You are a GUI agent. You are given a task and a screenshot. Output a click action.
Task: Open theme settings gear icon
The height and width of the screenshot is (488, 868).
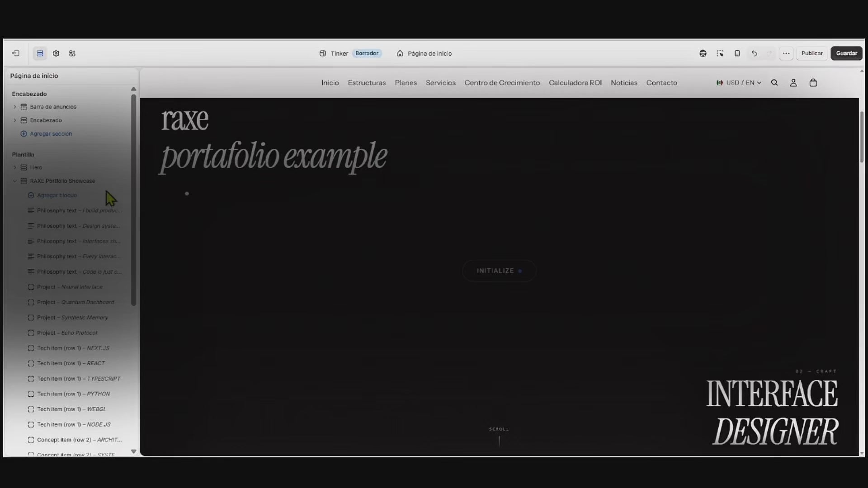56,53
